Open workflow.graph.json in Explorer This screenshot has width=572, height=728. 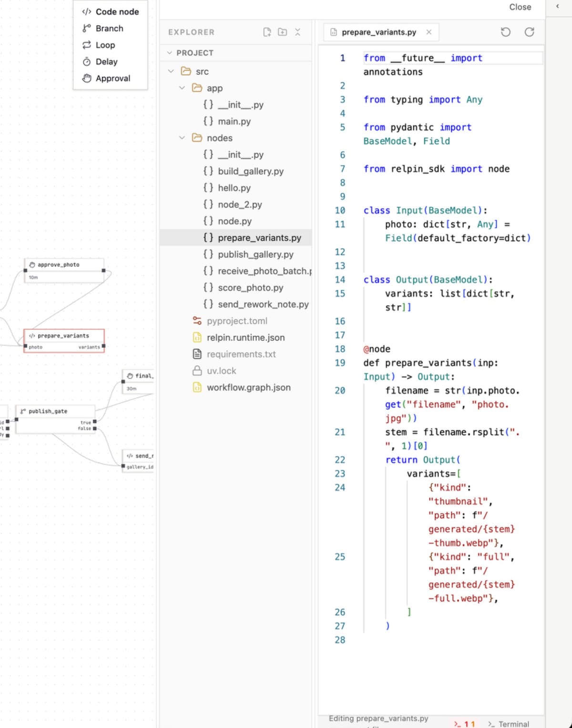pos(236,388)
